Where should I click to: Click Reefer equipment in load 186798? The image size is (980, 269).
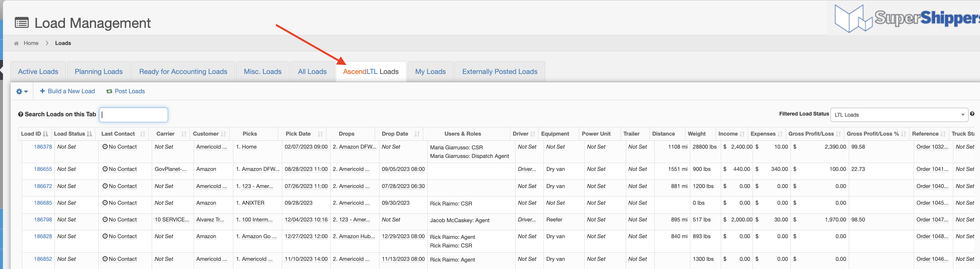click(x=554, y=220)
